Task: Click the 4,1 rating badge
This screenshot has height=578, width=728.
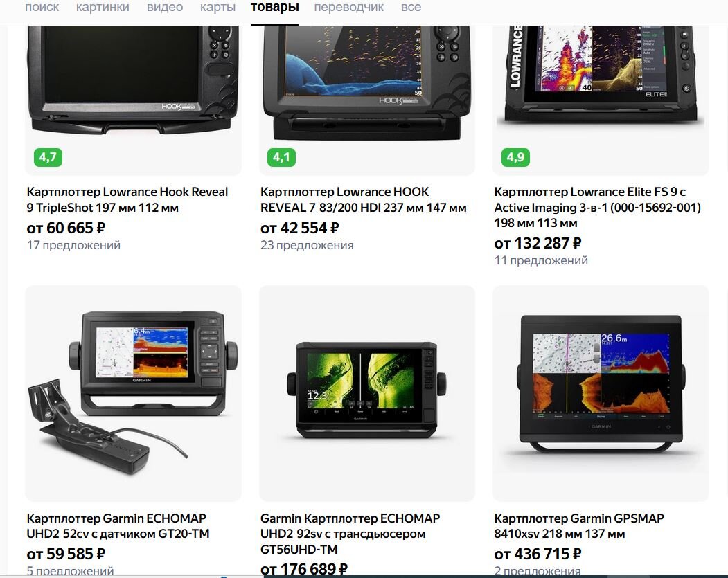Action: 281,157
